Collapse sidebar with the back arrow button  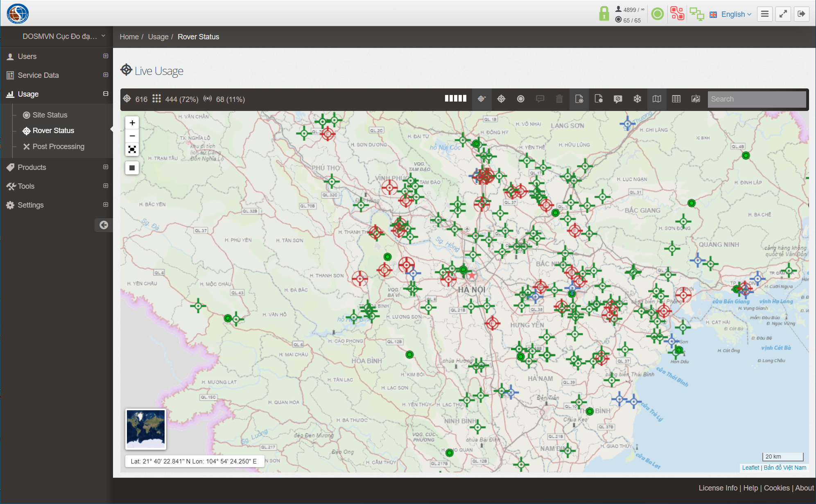pyautogui.click(x=104, y=225)
